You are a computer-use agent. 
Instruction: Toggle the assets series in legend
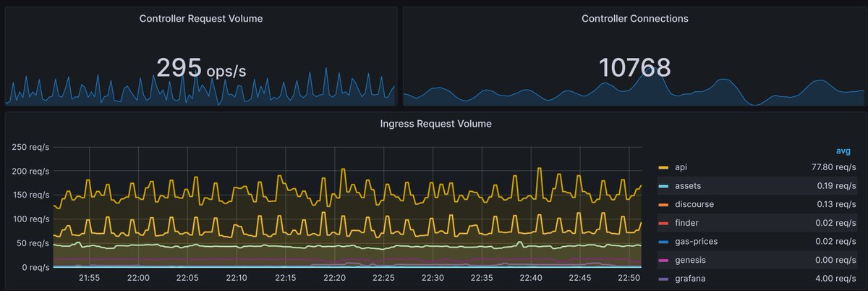pos(687,186)
